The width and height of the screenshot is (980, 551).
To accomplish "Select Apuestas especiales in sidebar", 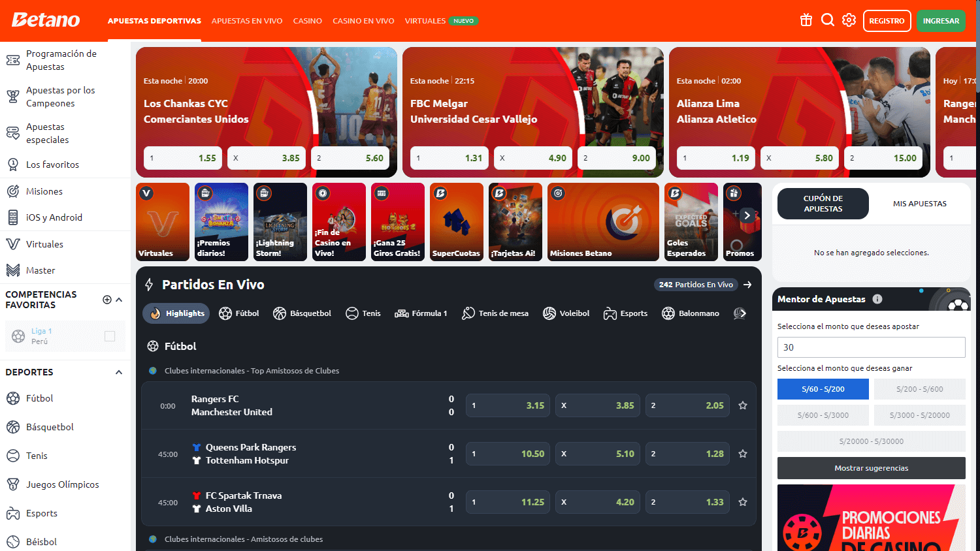I will click(65, 133).
